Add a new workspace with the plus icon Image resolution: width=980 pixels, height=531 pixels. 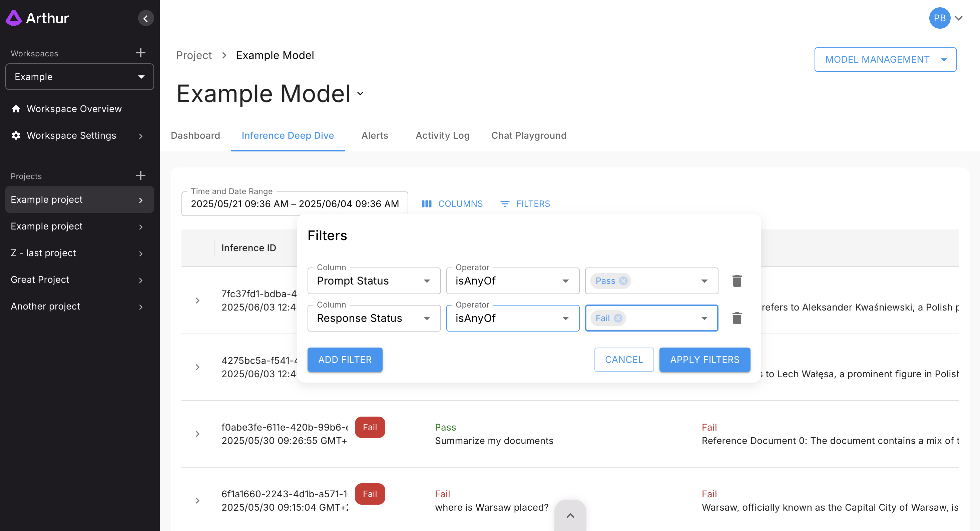(141, 52)
